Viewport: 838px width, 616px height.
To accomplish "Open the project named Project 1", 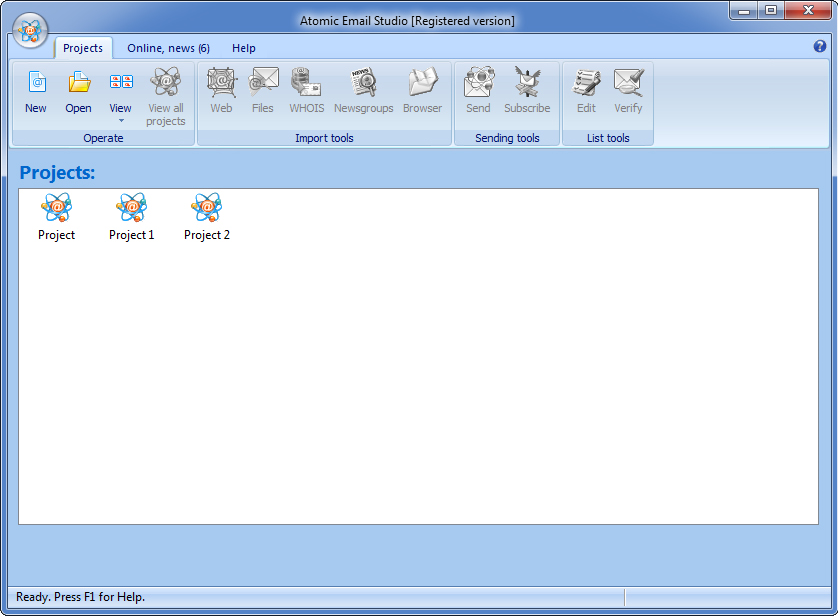I will (131, 215).
